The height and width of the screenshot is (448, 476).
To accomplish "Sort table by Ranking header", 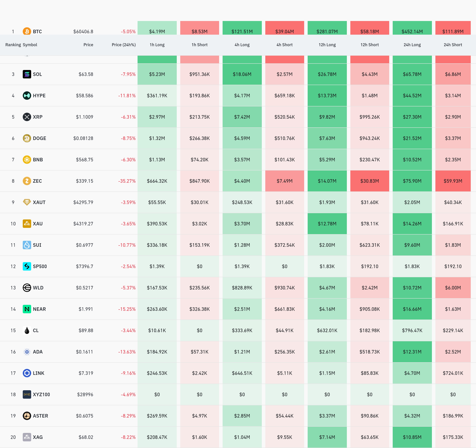I will tap(13, 45).
